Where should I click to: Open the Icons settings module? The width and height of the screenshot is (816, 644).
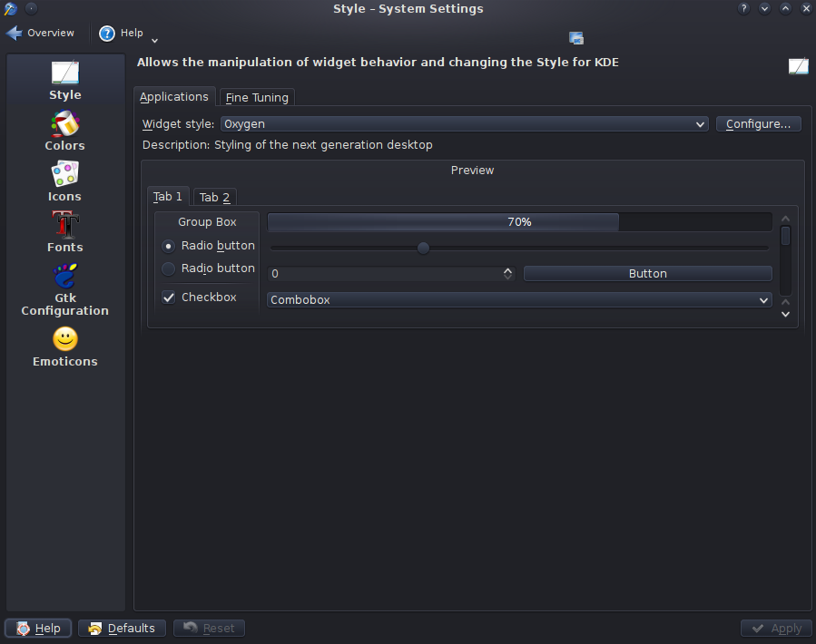pos(65,181)
